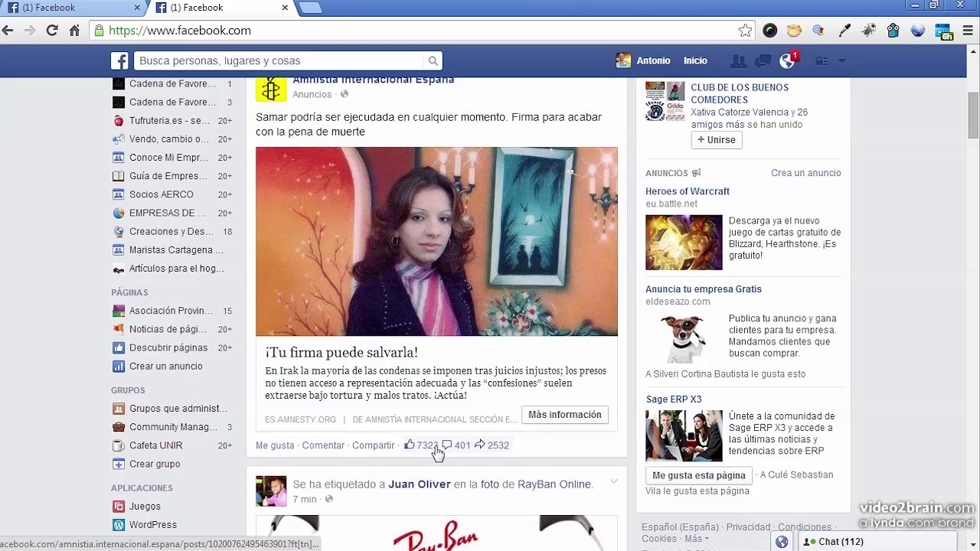Click Crear un anuncio in sidebar
Image resolution: width=980 pixels, height=551 pixels.
165,366
